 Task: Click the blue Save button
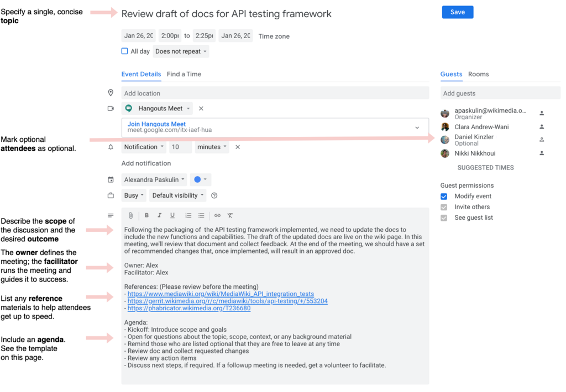click(x=458, y=12)
